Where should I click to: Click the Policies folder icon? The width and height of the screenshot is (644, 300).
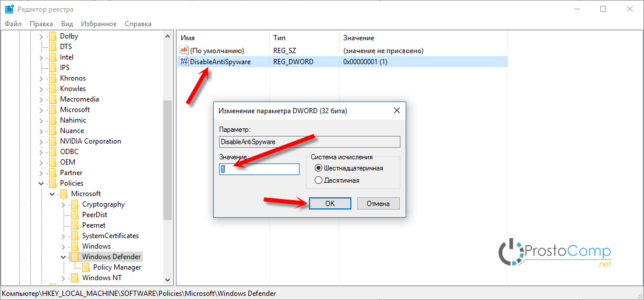coord(52,183)
